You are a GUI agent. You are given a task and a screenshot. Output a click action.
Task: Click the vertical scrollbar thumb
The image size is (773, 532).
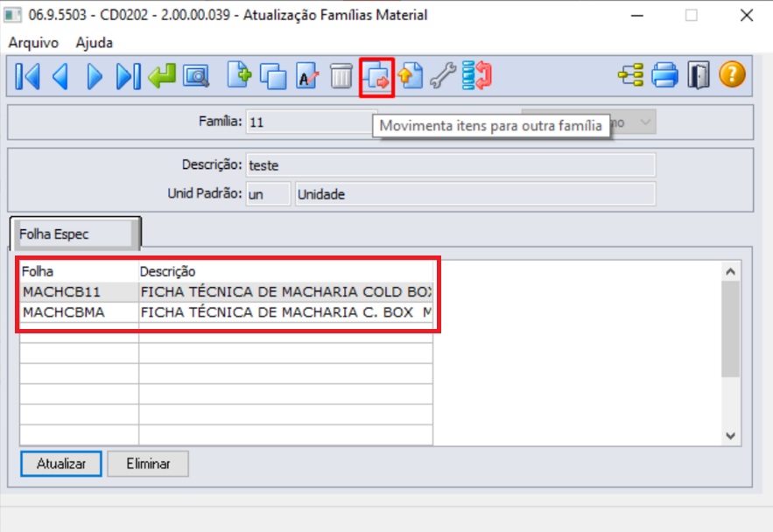(731, 329)
